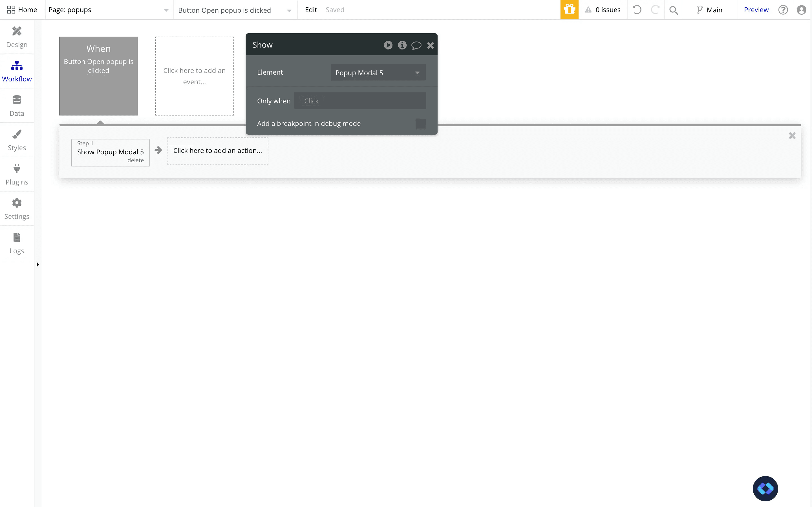Open the Styles panel
Viewport: 812px width, 507px height.
(17, 139)
